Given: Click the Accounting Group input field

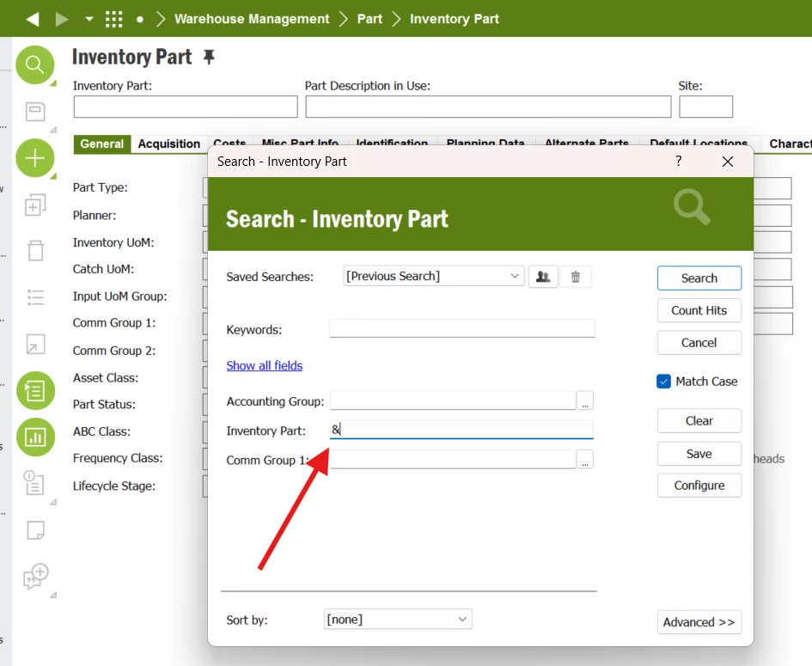Looking at the screenshot, I should pyautogui.click(x=453, y=400).
